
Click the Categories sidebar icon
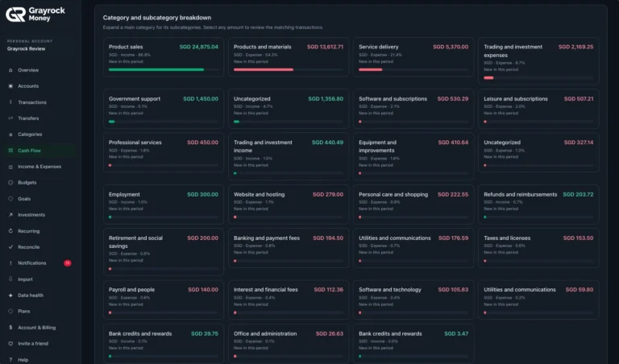click(x=10, y=134)
